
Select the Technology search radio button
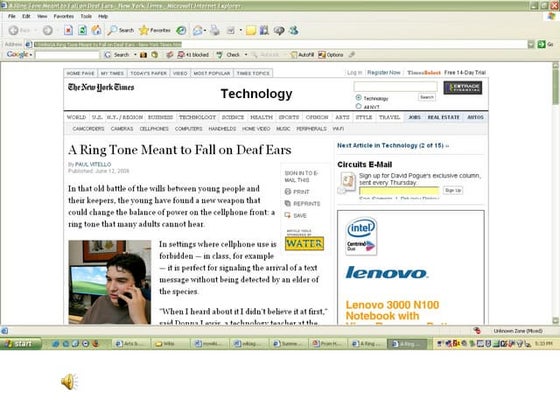pos(358,98)
